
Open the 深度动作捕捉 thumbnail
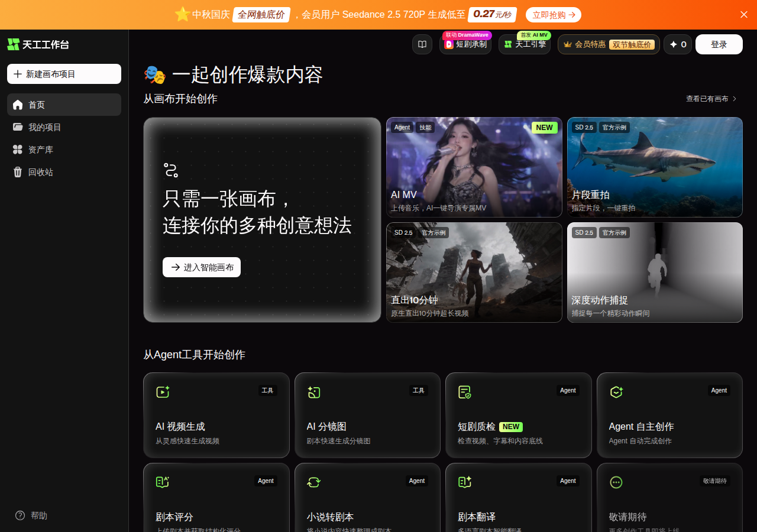point(655,273)
